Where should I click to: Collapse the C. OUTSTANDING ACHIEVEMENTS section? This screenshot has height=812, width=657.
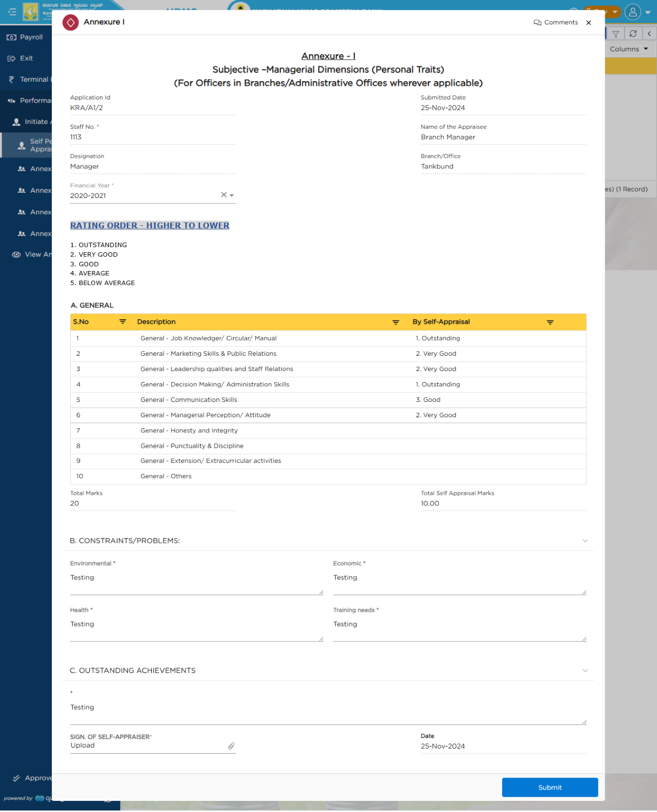pyautogui.click(x=585, y=671)
